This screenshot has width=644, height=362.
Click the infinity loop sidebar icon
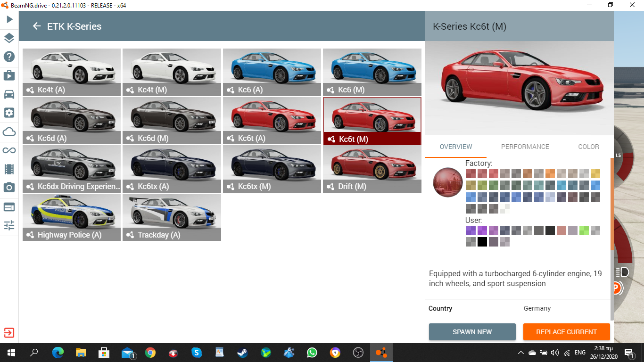point(9,150)
